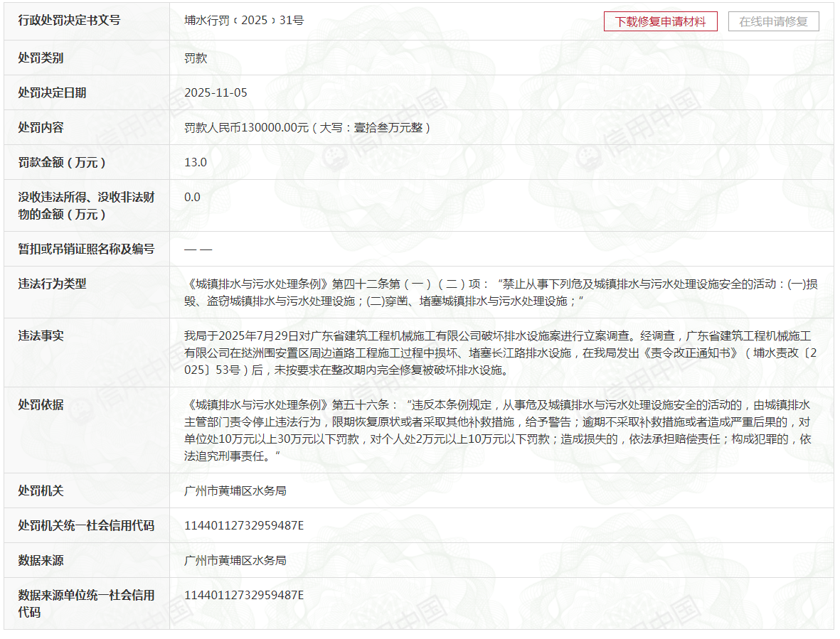Click the 罚款金额(万元) row label
840x639 pixels.
point(62,163)
